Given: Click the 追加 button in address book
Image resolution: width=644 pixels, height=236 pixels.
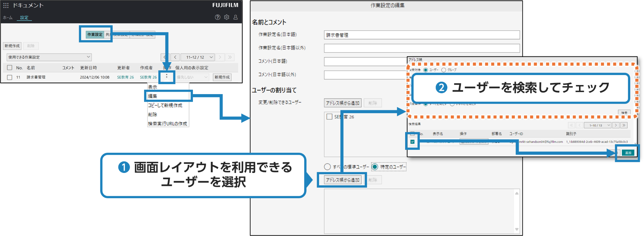Looking at the screenshot, I should (628, 153).
